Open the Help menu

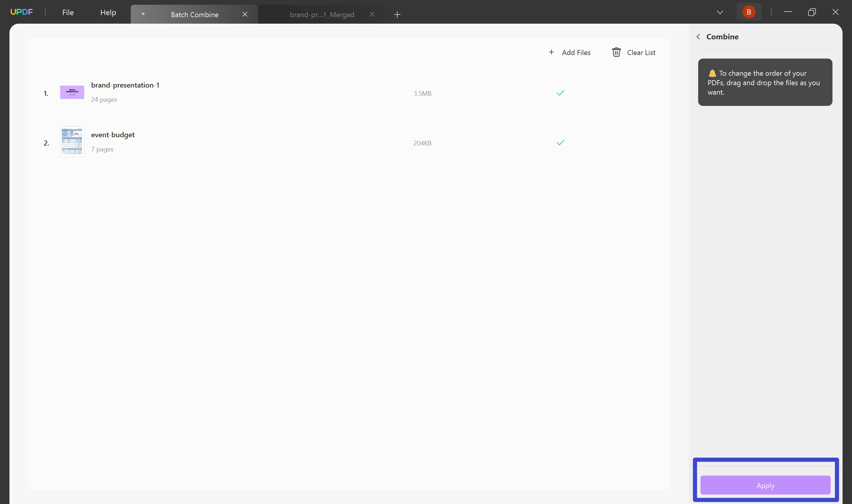coord(108,12)
